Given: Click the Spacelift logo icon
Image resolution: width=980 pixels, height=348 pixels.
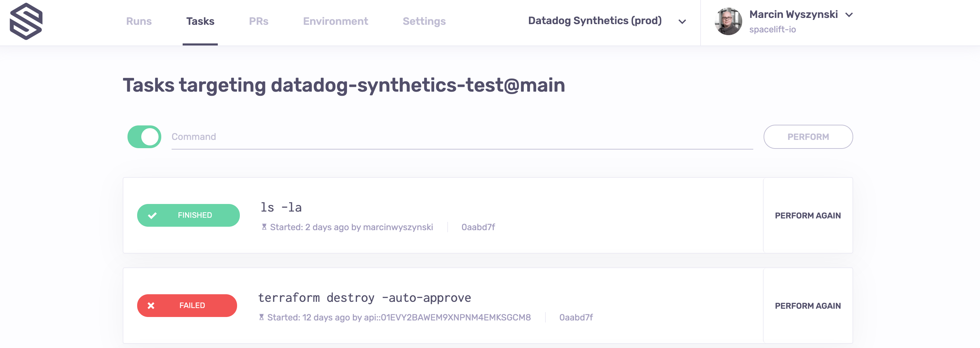Looking at the screenshot, I should coord(26,21).
